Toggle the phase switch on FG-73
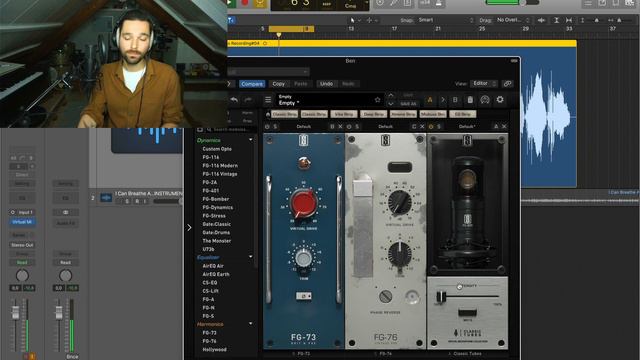 303,296
